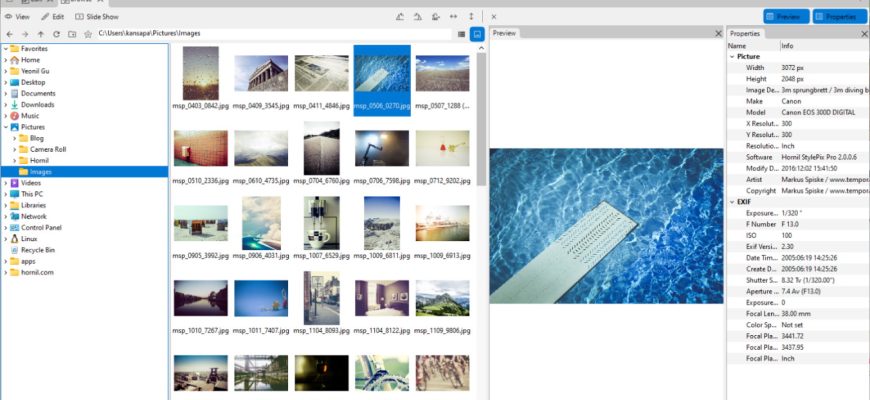Select the apps folder in tree
This screenshot has width=870, height=400.
pyautogui.click(x=23, y=261)
